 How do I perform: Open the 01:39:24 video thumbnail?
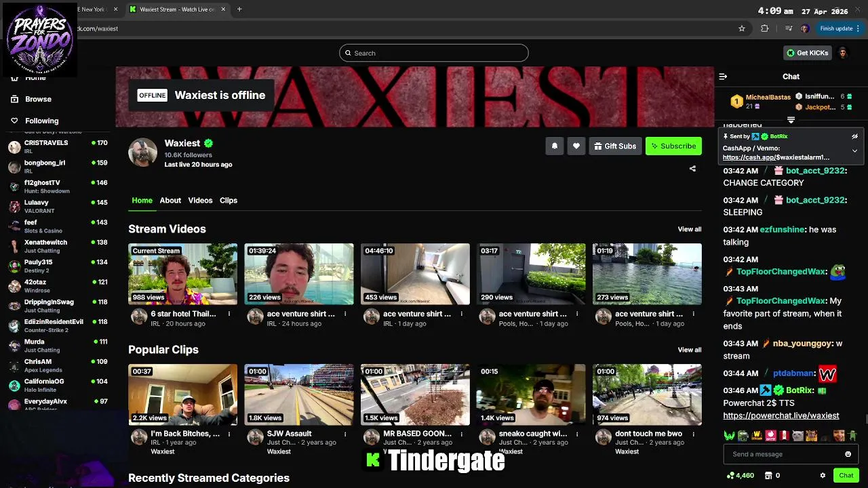tap(299, 274)
